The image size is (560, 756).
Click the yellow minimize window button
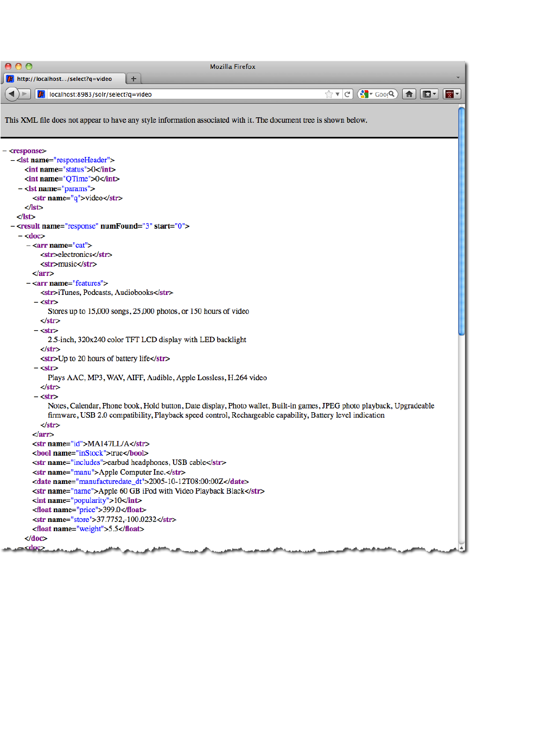click(18, 67)
